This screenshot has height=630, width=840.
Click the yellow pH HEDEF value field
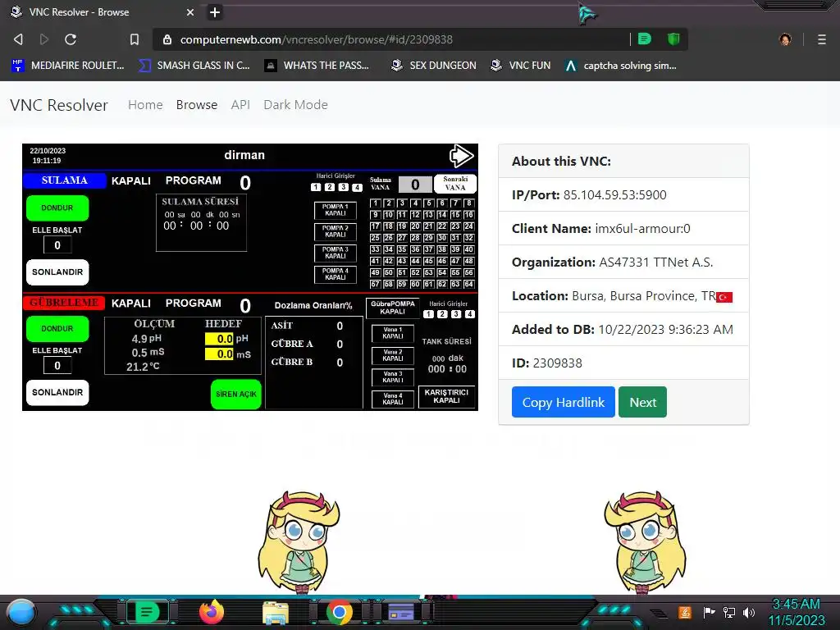click(x=219, y=339)
